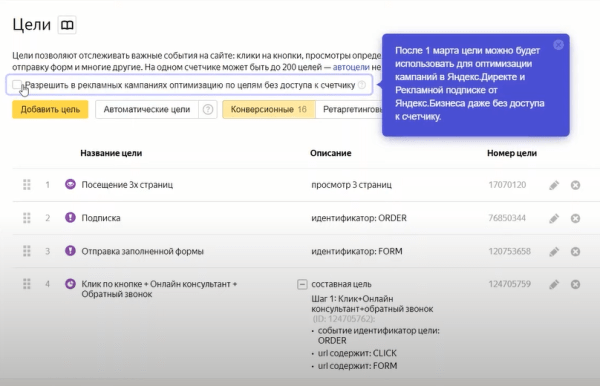The image size is (600, 386).
Task: Open help icon next to Автоматические цели
Action: click(x=208, y=109)
